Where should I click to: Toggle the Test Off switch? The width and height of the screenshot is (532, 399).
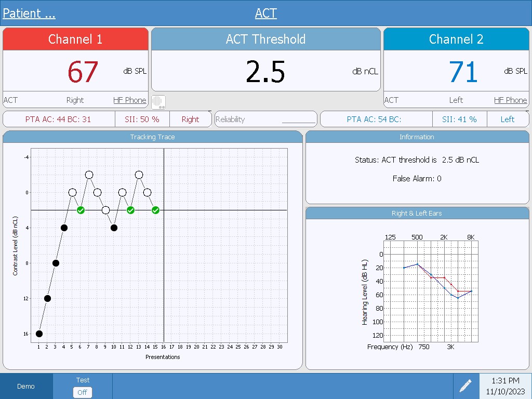[x=82, y=392]
